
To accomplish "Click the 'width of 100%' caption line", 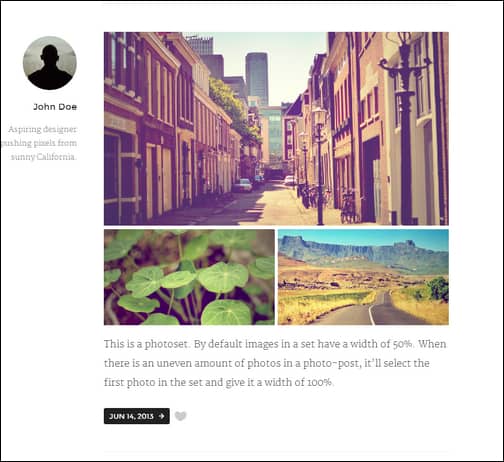I will tap(218, 382).
